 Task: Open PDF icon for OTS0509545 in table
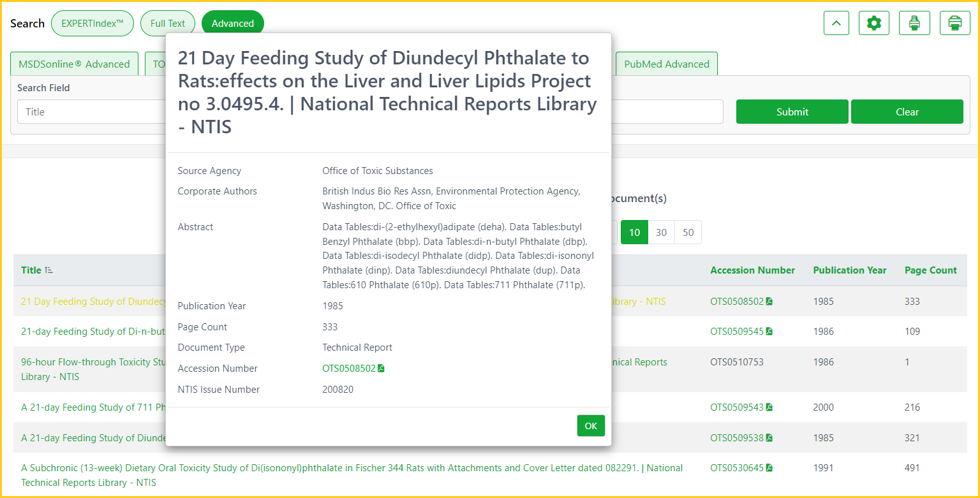(769, 332)
